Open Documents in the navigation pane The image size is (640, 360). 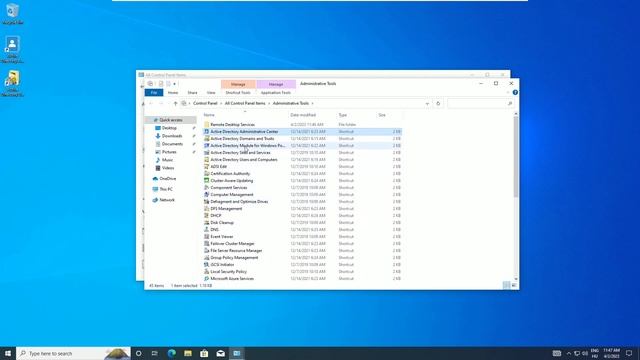coord(172,144)
